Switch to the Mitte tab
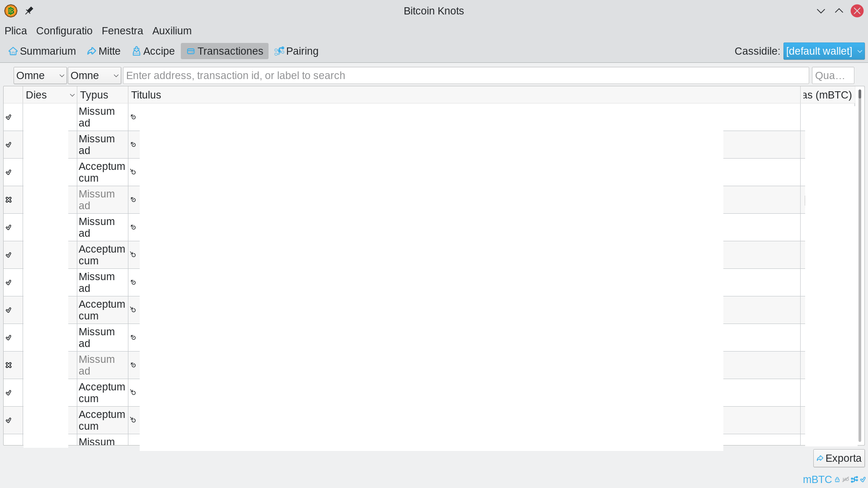868x488 pixels. pyautogui.click(x=104, y=51)
